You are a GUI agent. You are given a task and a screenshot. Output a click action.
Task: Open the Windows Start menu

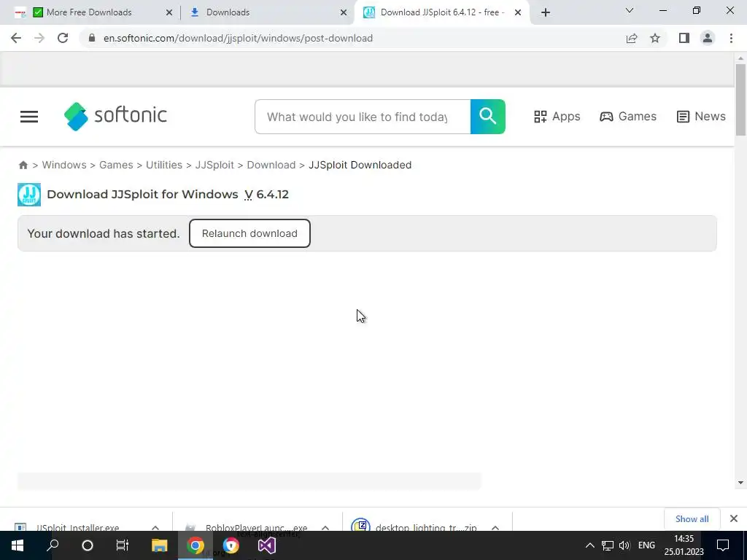click(x=18, y=545)
